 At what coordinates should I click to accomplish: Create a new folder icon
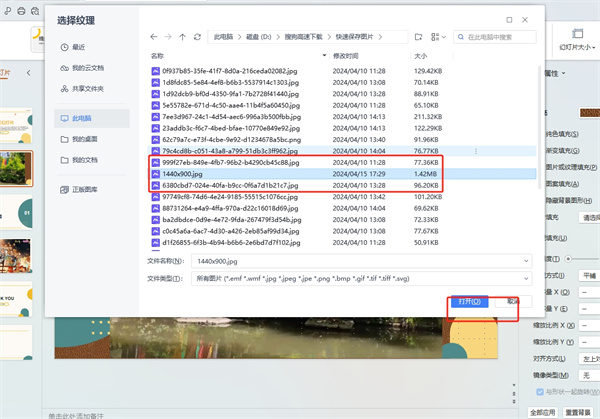[x=418, y=37]
